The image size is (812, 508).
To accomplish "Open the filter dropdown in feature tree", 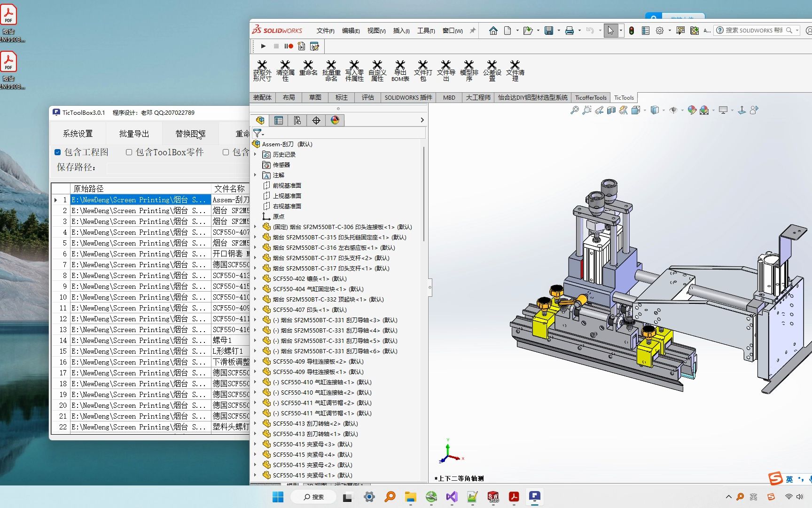I will 263,135.
